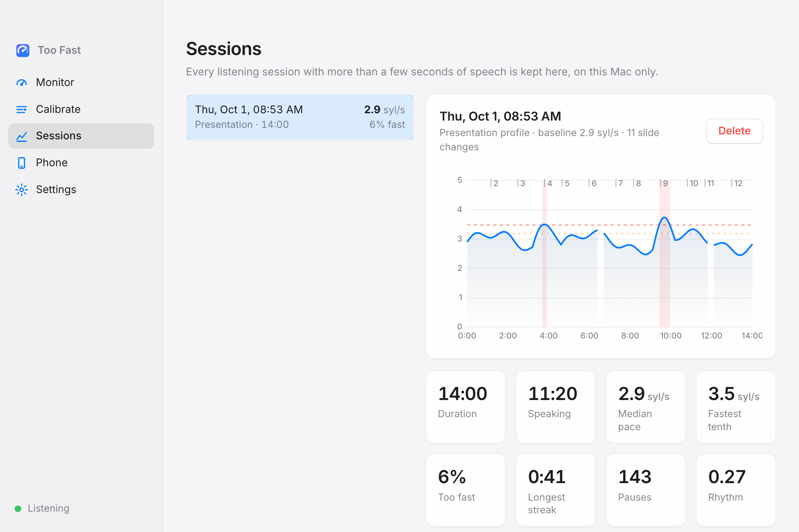Click the green Listening status dot
Viewport: 799px width, 532px height.
[x=18, y=508]
